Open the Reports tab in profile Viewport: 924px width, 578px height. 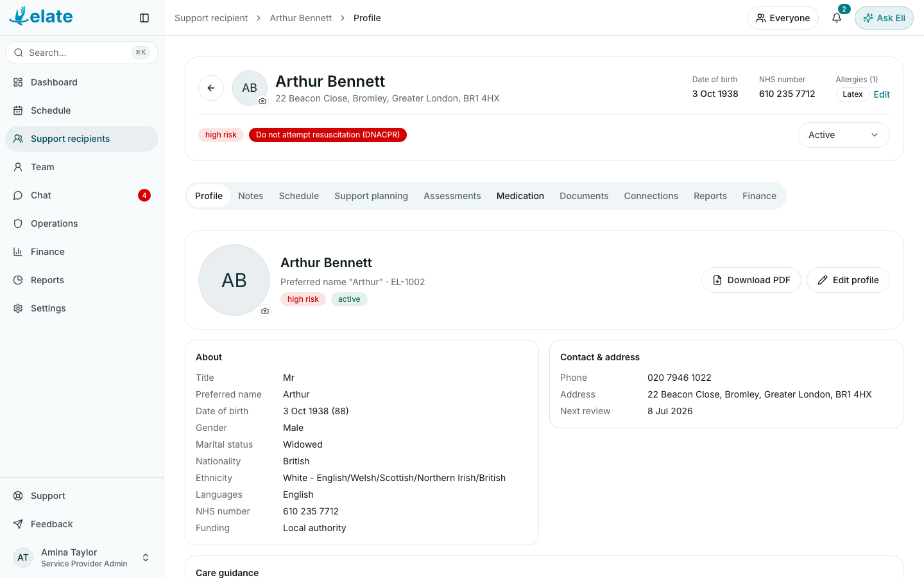click(x=710, y=196)
